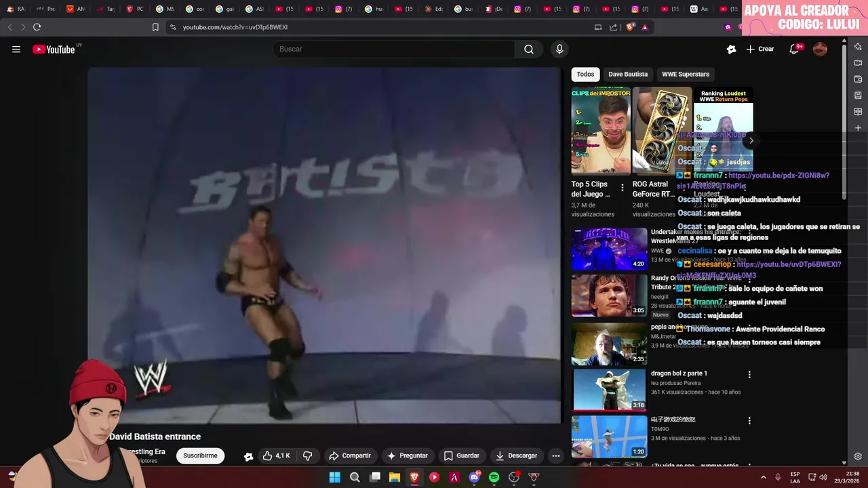Open YouTube notifications bell
Image resolution: width=868 pixels, height=488 pixels.
(x=795, y=49)
